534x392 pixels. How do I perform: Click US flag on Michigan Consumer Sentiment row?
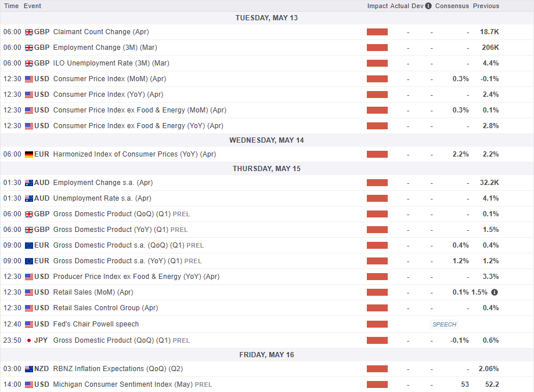point(29,384)
